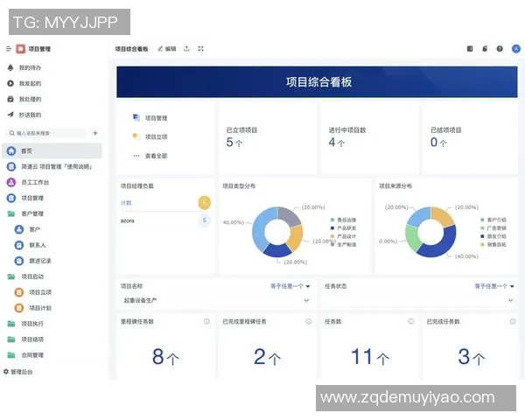525x420 pixels.
Task: Expand the 项目执行 folder
Action: (25, 324)
